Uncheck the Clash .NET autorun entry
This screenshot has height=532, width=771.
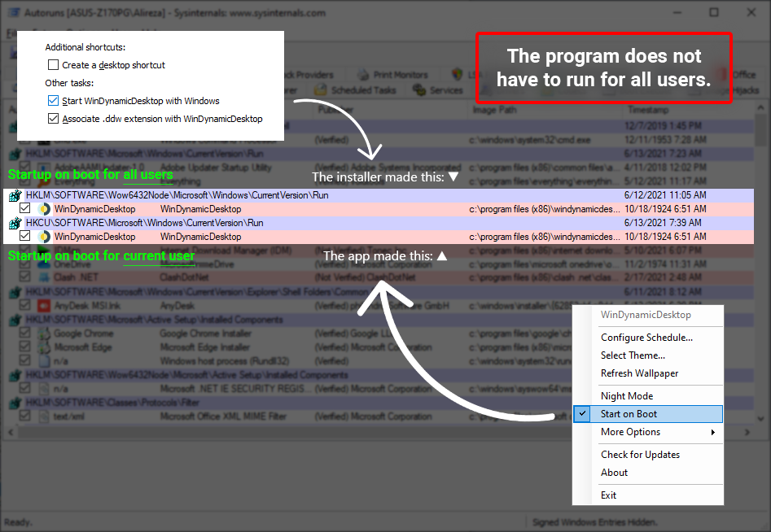24,277
